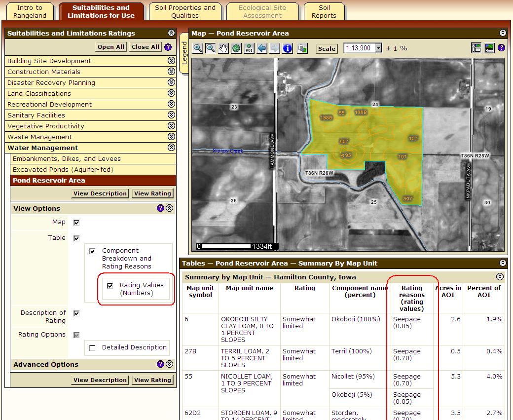The height and width of the screenshot is (420, 513).
Task: Expand Vegetative Productivity category
Action: point(171,125)
